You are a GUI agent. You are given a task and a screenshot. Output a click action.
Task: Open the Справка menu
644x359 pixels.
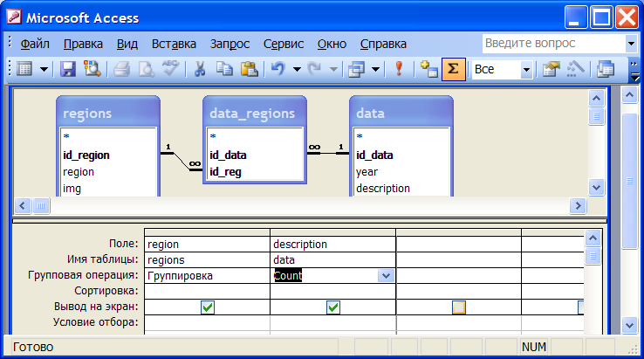click(x=383, y=44)
